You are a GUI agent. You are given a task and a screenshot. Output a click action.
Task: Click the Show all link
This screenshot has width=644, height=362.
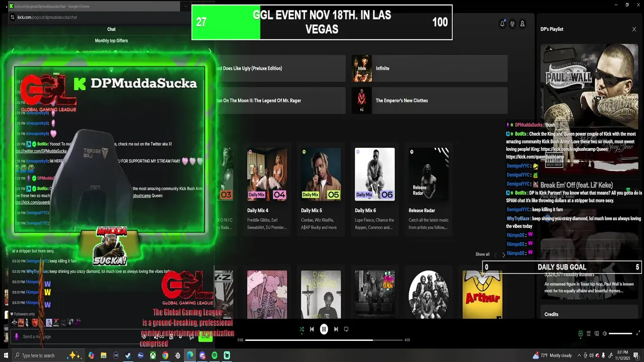(482, 254)
